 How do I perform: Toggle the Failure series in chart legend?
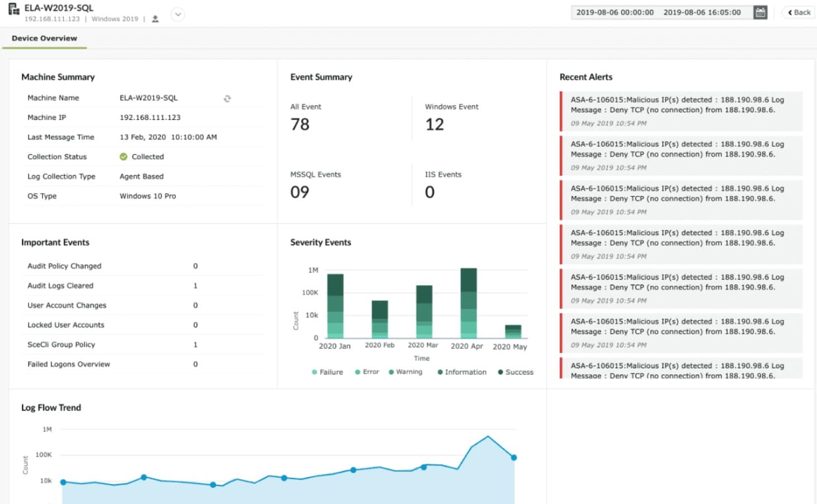(x=327, y=372)
